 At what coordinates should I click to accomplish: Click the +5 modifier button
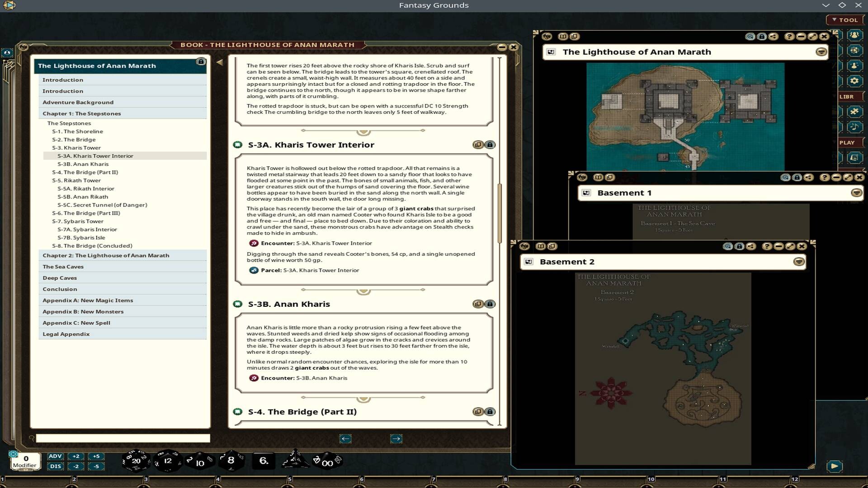96,456
